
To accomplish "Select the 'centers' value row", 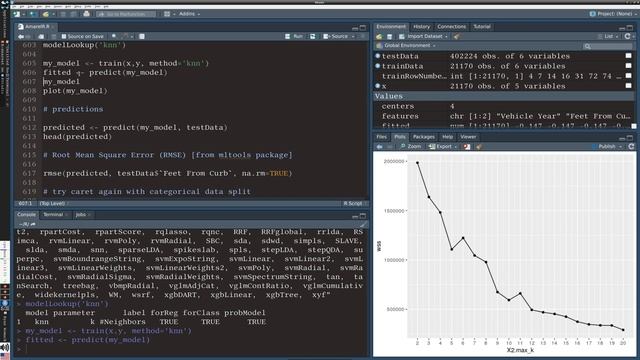I will (x=504, y=106).
